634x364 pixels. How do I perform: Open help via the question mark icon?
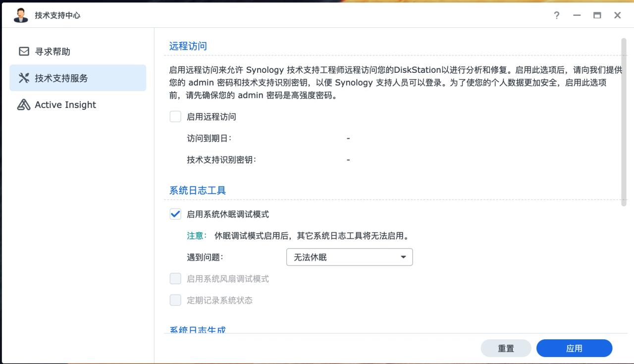point(556,15)
